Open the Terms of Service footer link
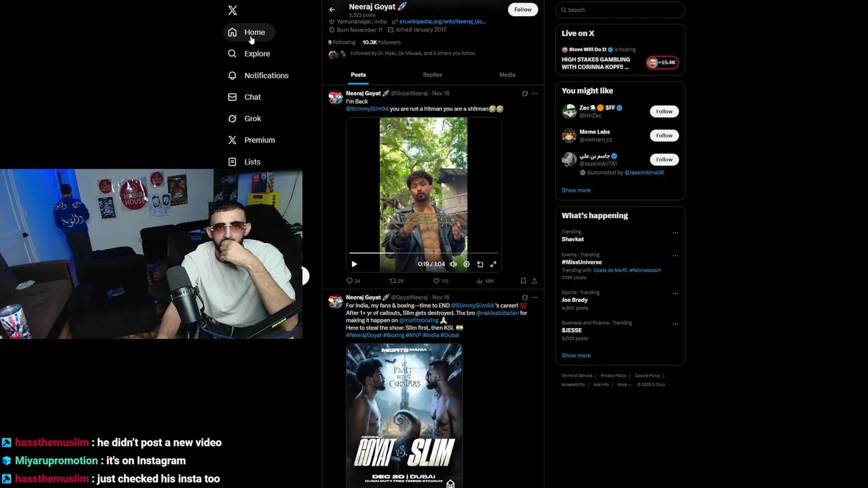Image resolution: width=868 pixels, height=488 pixels. click(x=577, y=375)
